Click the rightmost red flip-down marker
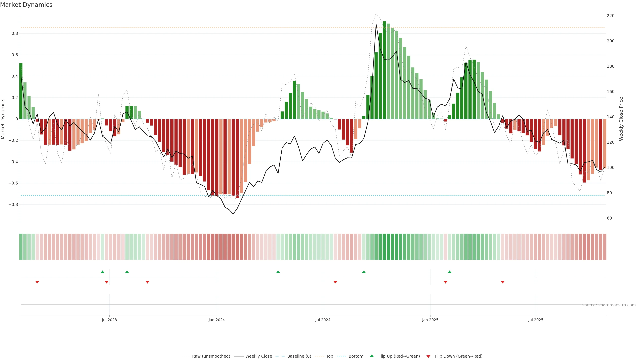 coord(503,282)
